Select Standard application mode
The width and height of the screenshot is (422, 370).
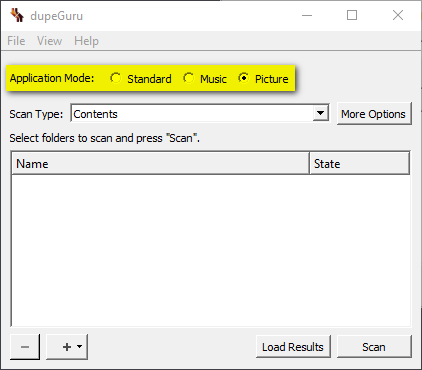pos(141,79)
